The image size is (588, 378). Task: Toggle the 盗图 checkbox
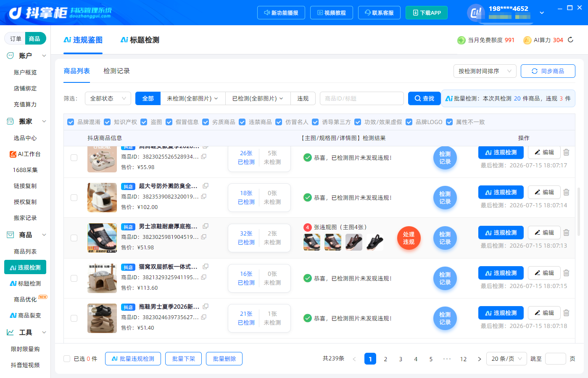click(144, 122)
